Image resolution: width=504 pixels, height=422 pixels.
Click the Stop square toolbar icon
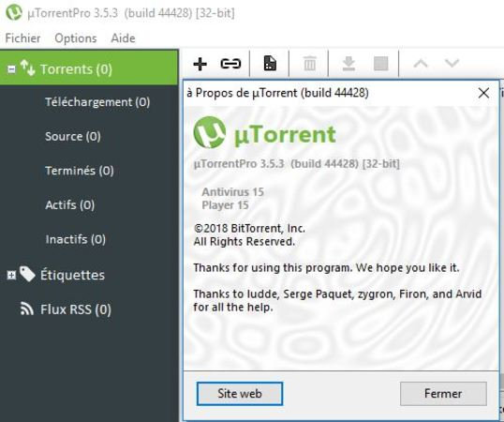click(x=381, y=64)
